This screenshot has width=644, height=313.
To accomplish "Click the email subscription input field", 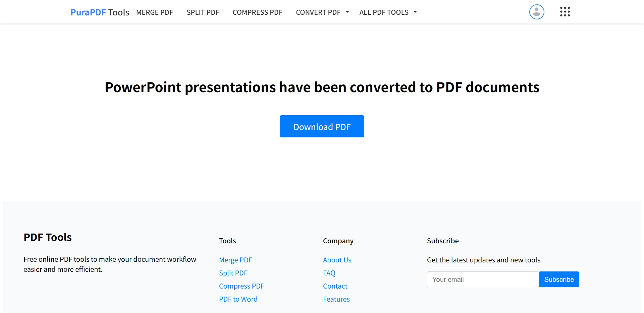I will (482, 279).
